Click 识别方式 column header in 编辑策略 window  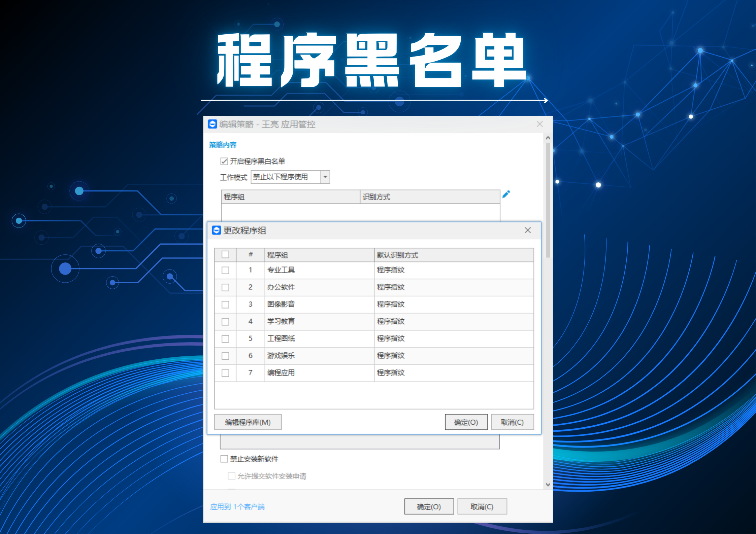(430, 197)
